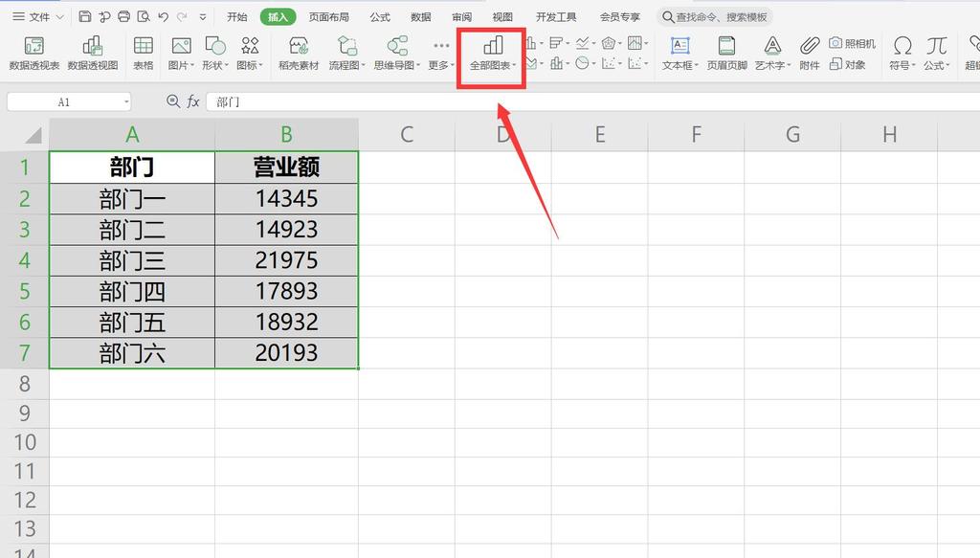Click the undo arrow icon
The width and height of the screenshot is (980, 558).
pyautogui.click(x=163, y=17)
